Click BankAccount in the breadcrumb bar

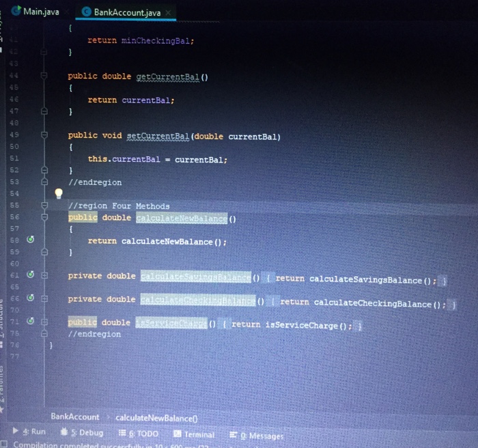[x=75, y=417]
